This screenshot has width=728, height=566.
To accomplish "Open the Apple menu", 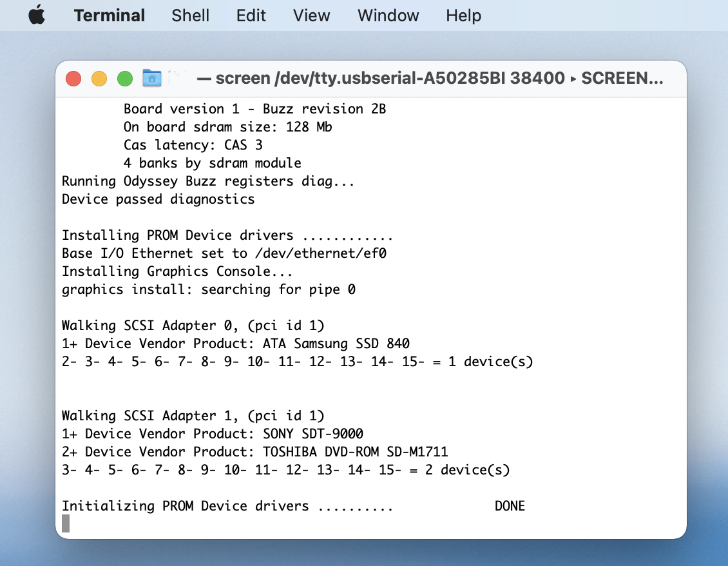I will pyautogui.click(x=37, y=15).
